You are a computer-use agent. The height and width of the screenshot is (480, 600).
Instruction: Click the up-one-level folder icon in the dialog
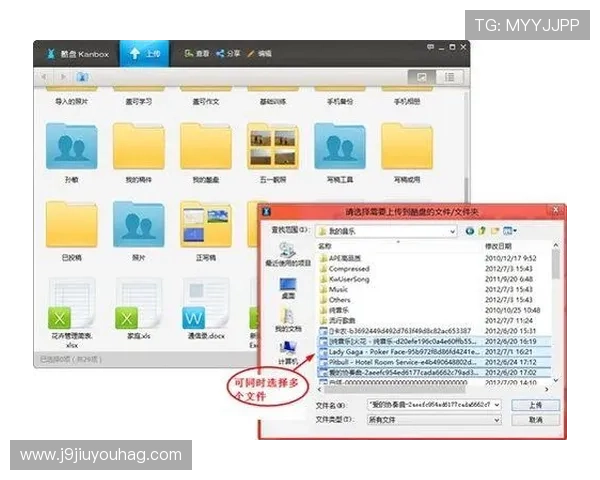click(482, 231)
